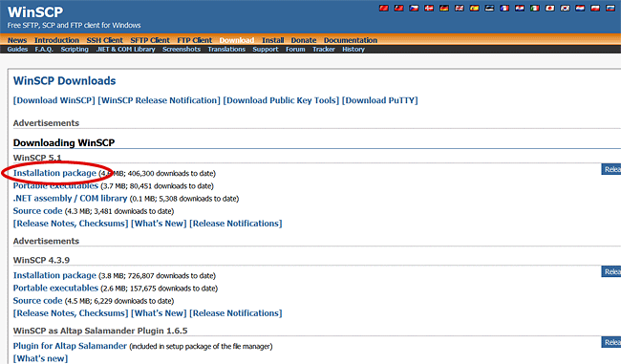The image size is (621, 364).
Task: Click the [Download WinSCP] anchor link
Action: click(54, 100)
